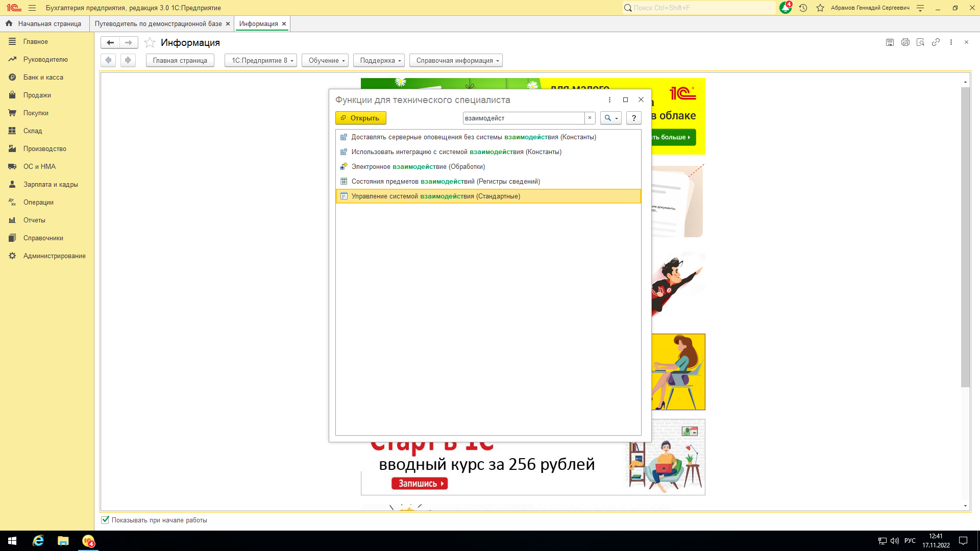Go forward with the right arrow navigation button
Image resolution: width=980 pixels, height=551 pixels.
click(129, 42)
